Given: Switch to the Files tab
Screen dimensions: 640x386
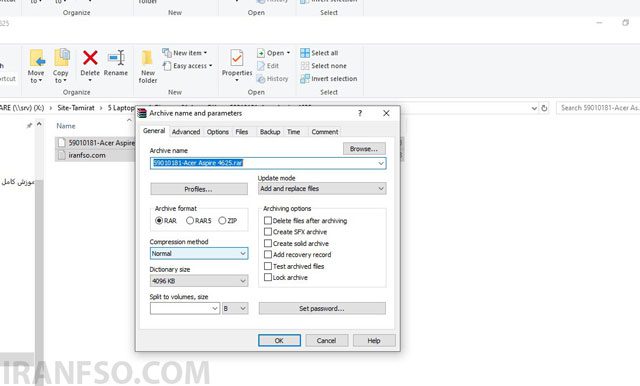Looking at the screenshot, I should (x=242, y=132).
